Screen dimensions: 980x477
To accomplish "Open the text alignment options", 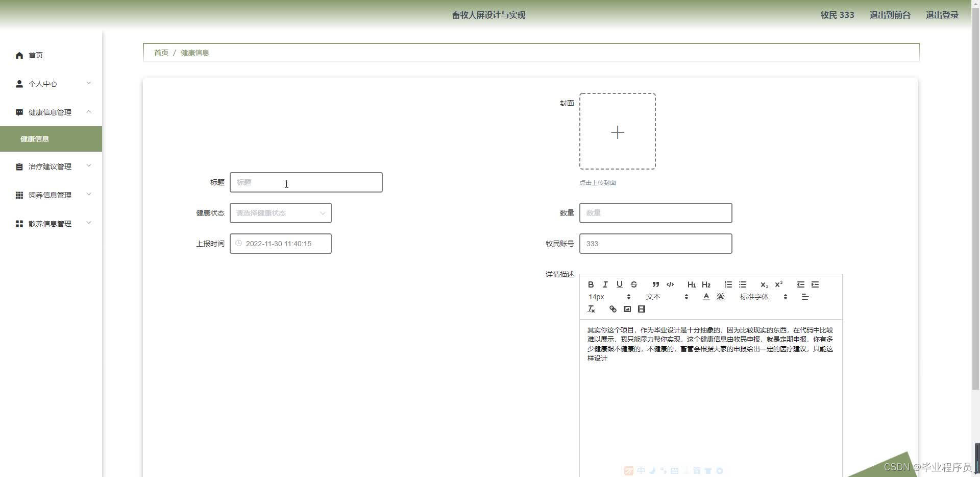I will (805, 297).
